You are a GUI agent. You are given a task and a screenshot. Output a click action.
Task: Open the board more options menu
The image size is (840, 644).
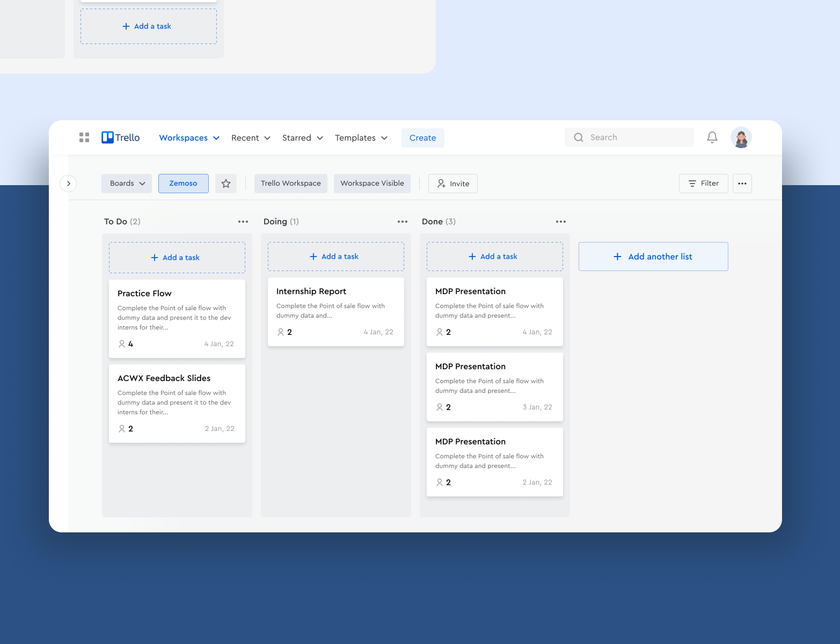[742, 183]
